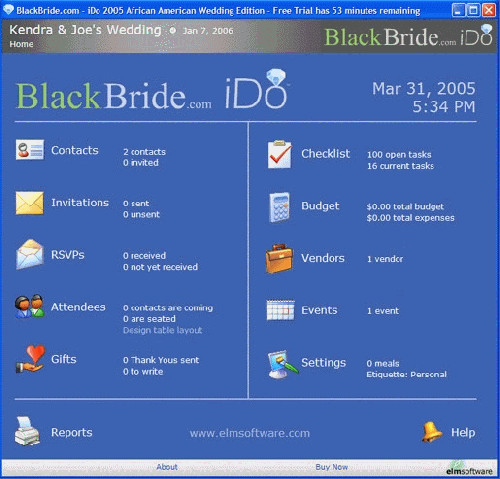The height and width of the screenshot is (479, 500).
Task: Open the Events calendar icon
Action: coord(280,310)
